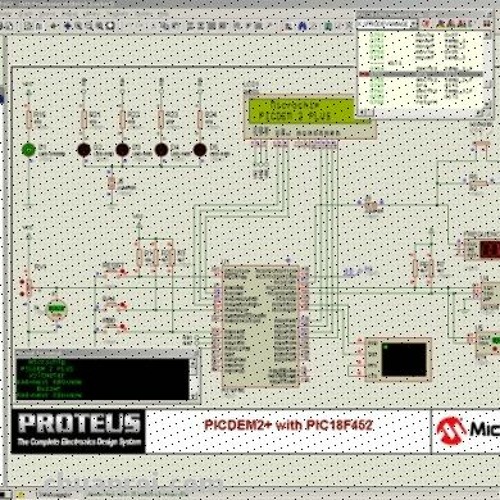500x500 pixels.
Task: Click the source window scrollbar up arrow
Action: pos(487,35)
